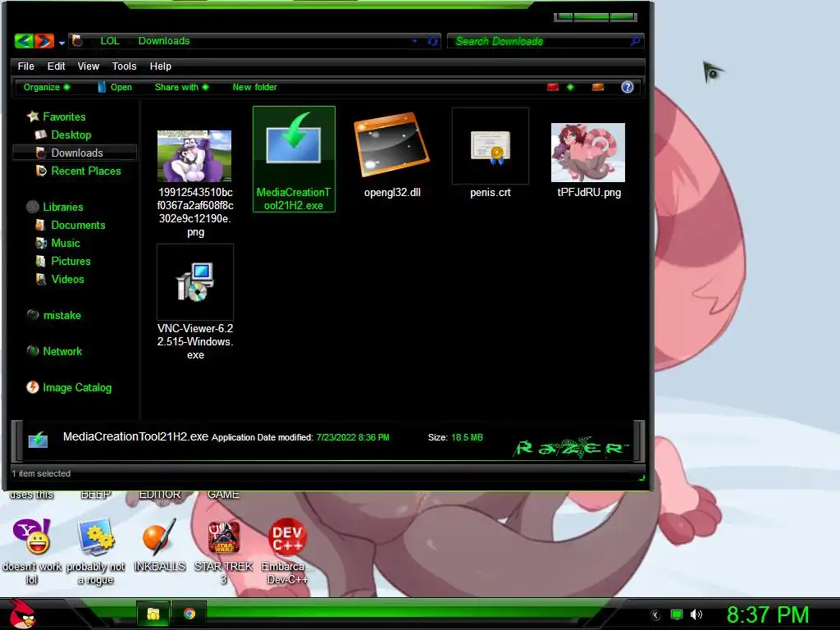Click the Favorites star icon
Image resolution: width=840 pixels, height=630 pixels.
point(33,116)
